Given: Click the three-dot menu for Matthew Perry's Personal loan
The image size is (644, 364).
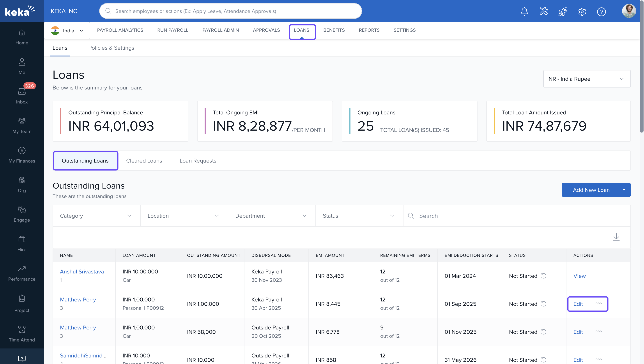Looking at the screenshot, I should click(x=598, y=303).
